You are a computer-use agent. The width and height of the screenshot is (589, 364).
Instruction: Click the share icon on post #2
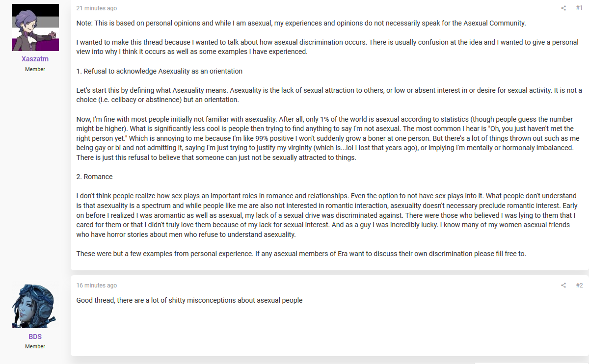[563, 285]
